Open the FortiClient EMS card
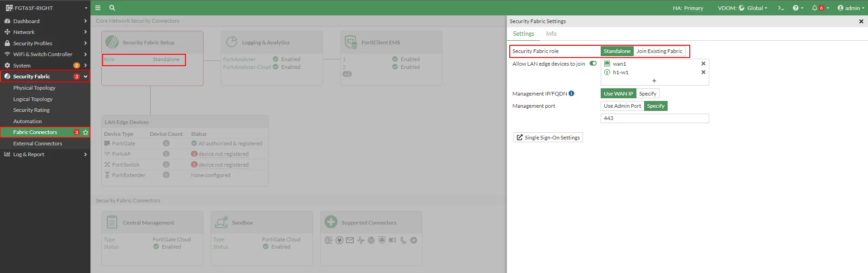This screenshot has height=273, width=868. pyautogui.click(x=391, y=58)
